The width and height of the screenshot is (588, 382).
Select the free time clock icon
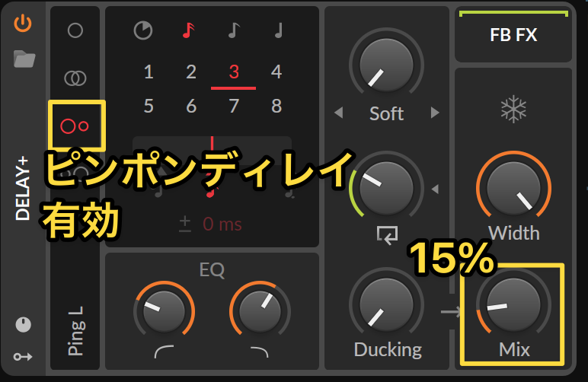[x=143, y=30]
